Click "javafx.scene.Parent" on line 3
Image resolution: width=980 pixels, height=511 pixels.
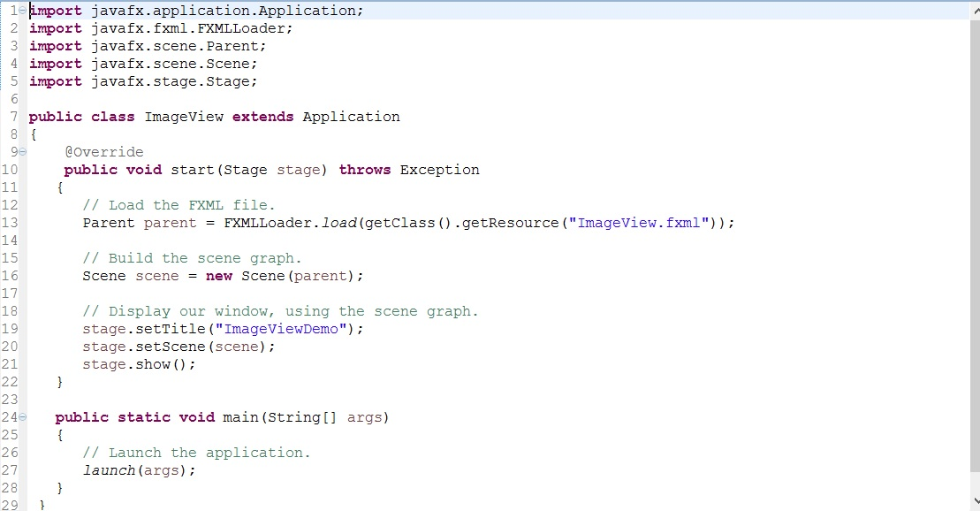click(175, 46)
